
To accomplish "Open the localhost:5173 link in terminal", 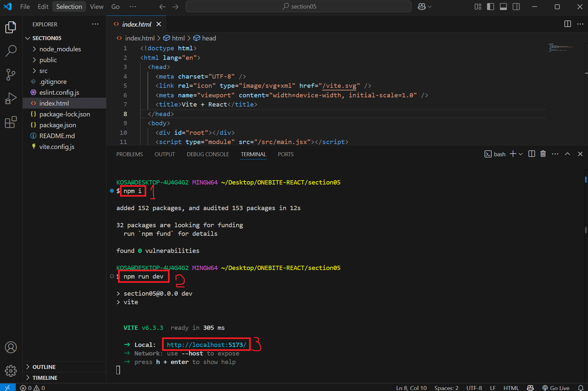I will [206, 345].
